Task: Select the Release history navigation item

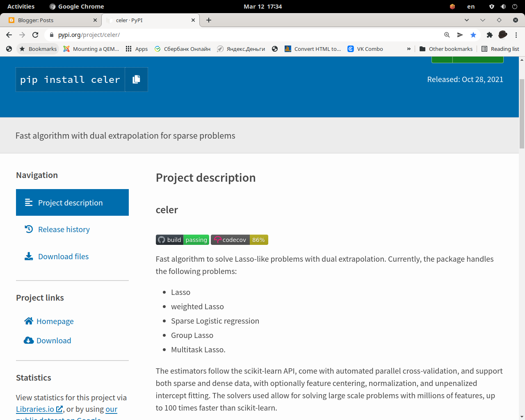Action: (64, 230)
